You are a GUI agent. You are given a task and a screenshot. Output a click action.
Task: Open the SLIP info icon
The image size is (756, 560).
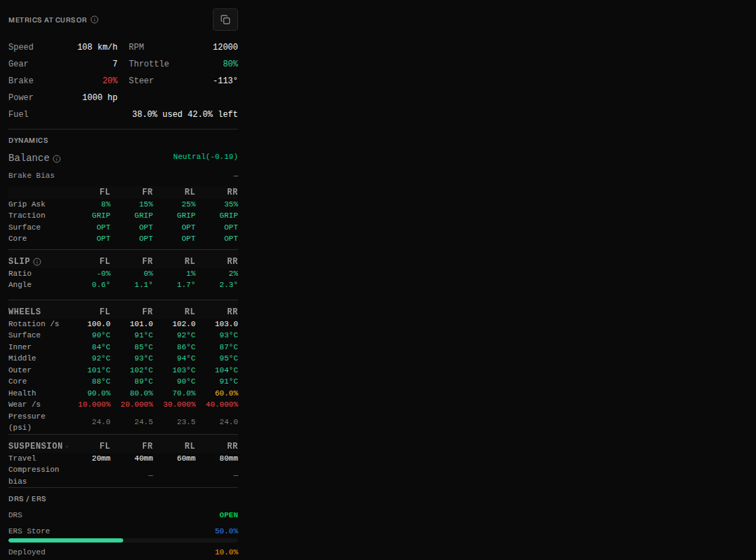coord(37,262)
